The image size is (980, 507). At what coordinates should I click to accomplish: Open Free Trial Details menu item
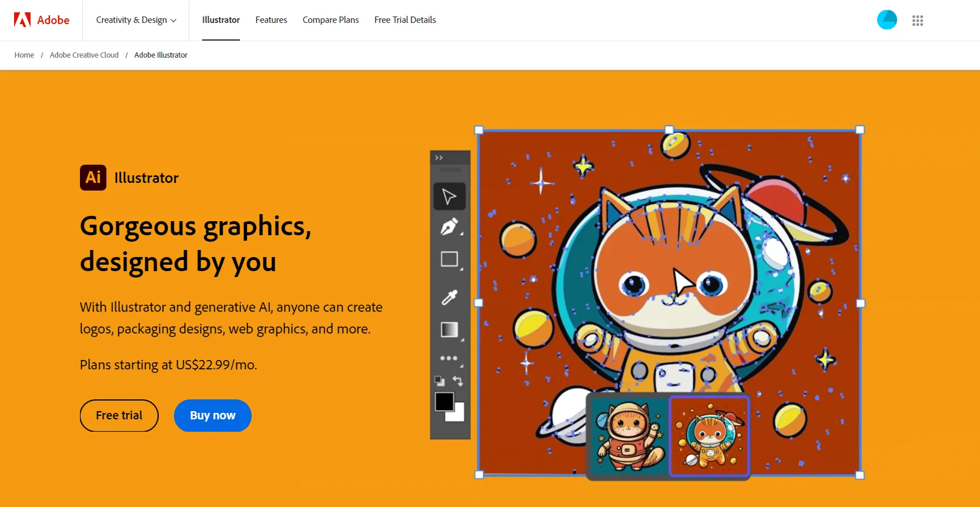click(x=405, y=20)
